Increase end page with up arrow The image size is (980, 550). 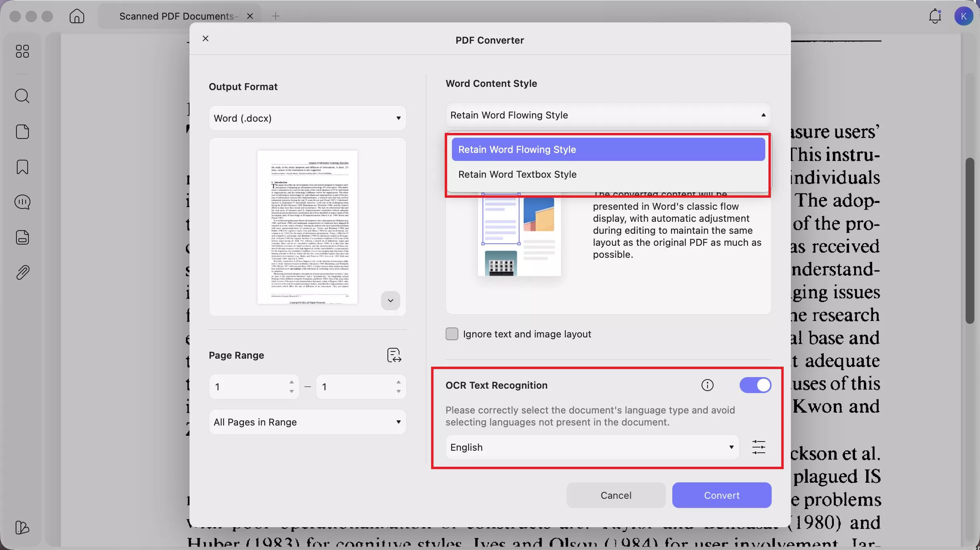399,382
